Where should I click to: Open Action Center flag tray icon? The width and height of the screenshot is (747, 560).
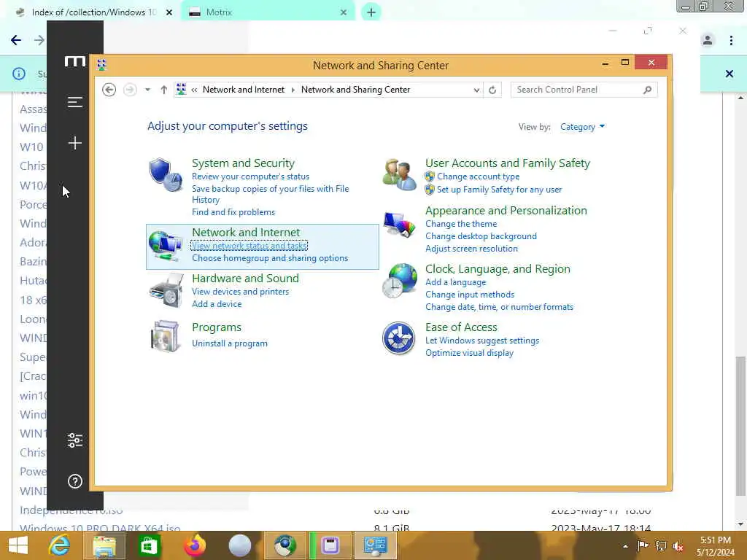click(643, 545)
